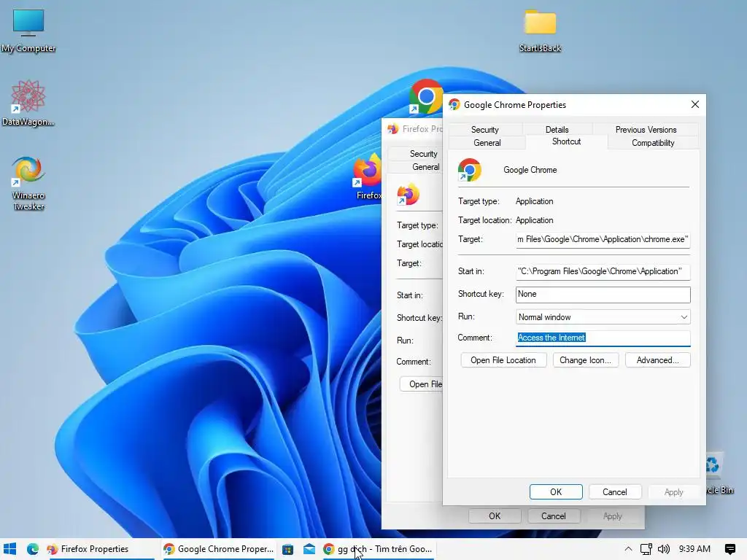Select the Recycle Bin desktop icon
747x560 pixels.
click(719, 472)
